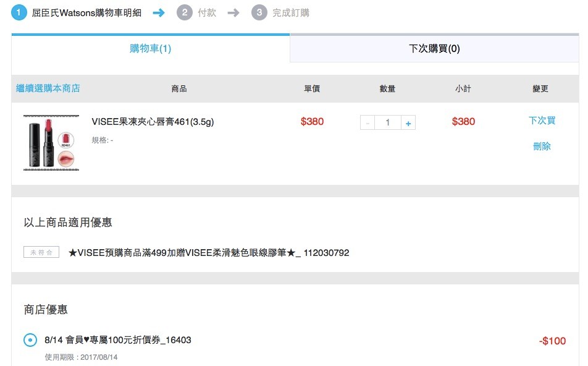This screenshot has height=366, width=588.
Task: Select the 購物車(1) tab
Action: (x=150, y=48)
